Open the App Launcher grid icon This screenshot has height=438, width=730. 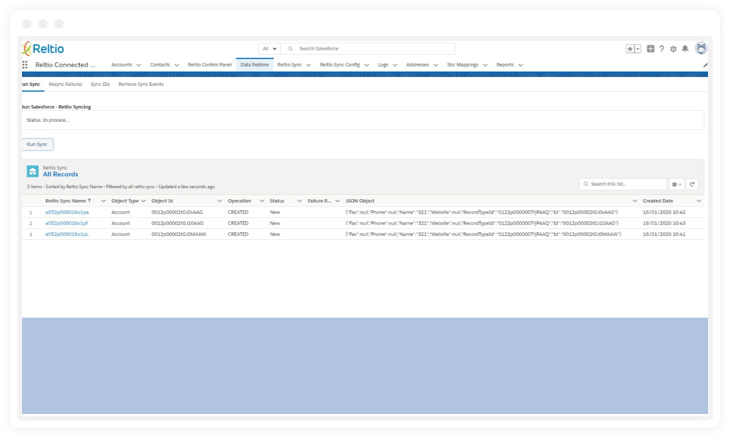click(25, 65)
